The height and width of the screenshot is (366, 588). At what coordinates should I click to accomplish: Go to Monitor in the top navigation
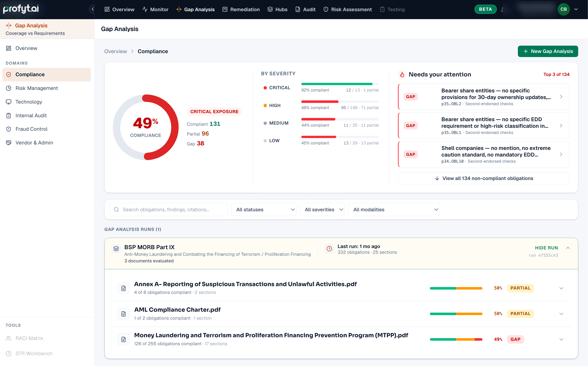(x=155, y=9)
